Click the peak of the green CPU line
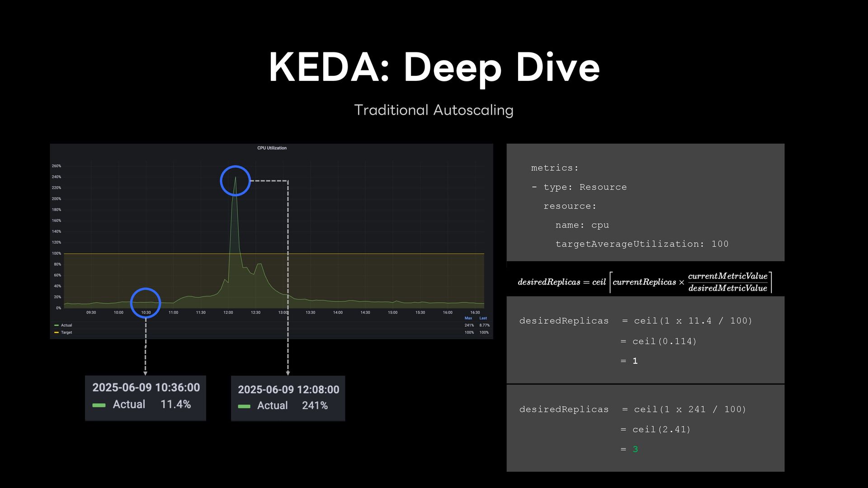This screenshot has width=868, height=488. tap(235, 177)
